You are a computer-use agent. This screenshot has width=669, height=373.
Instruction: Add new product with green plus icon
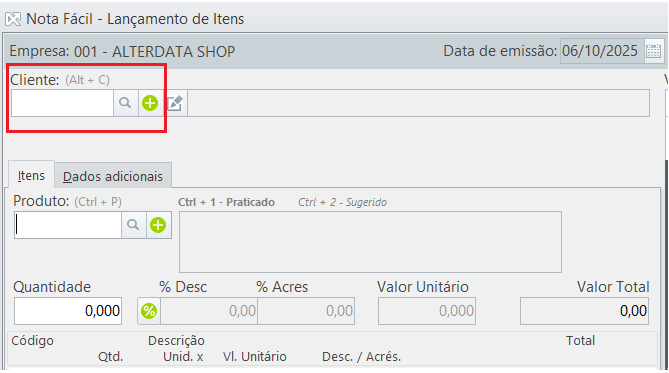158,225
